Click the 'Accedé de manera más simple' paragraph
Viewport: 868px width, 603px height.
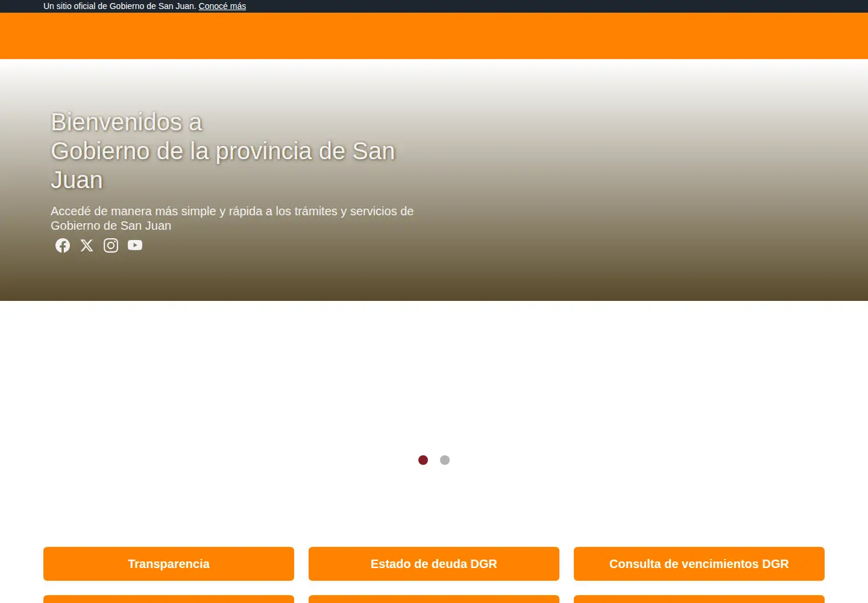point(232,218)
